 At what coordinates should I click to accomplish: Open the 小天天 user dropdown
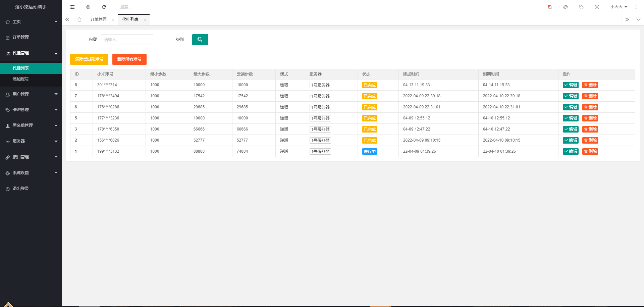click(619, 7)
